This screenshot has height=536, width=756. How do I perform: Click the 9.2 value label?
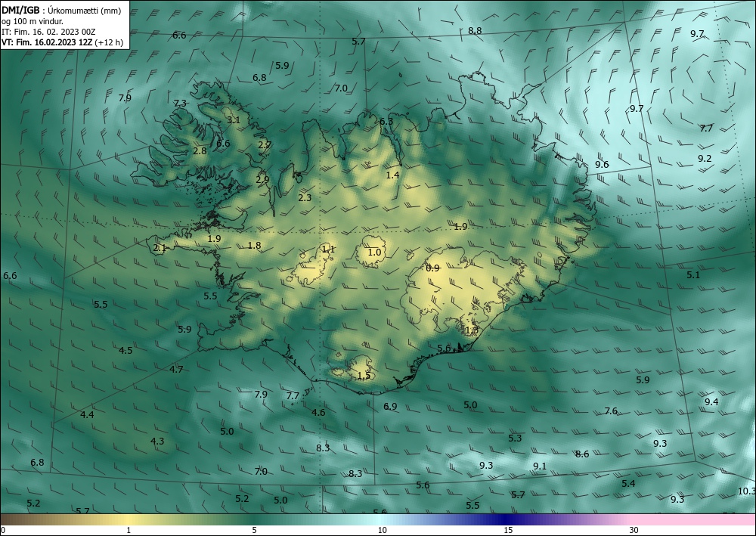coord(705,159)
